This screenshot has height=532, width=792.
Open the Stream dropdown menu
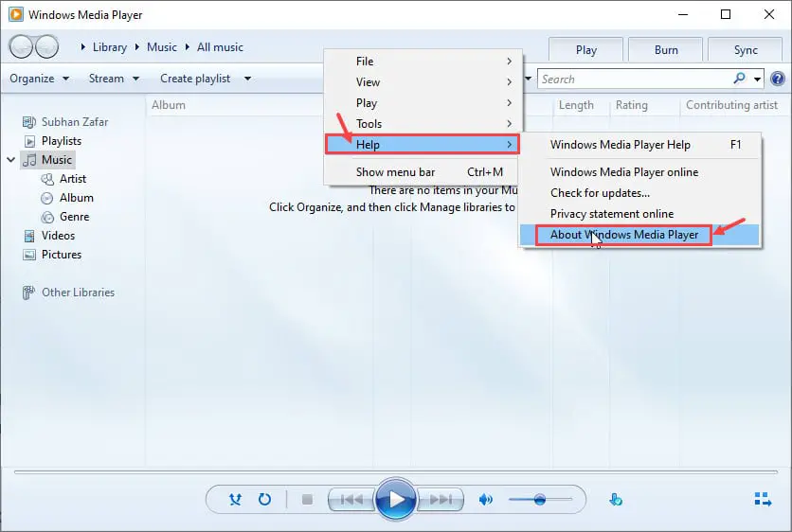114,79
